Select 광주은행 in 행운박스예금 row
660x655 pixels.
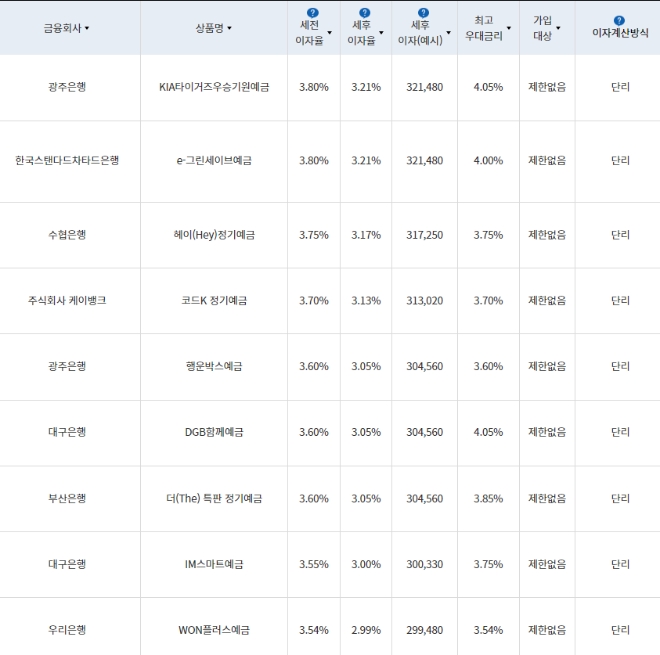pos(67,366)
